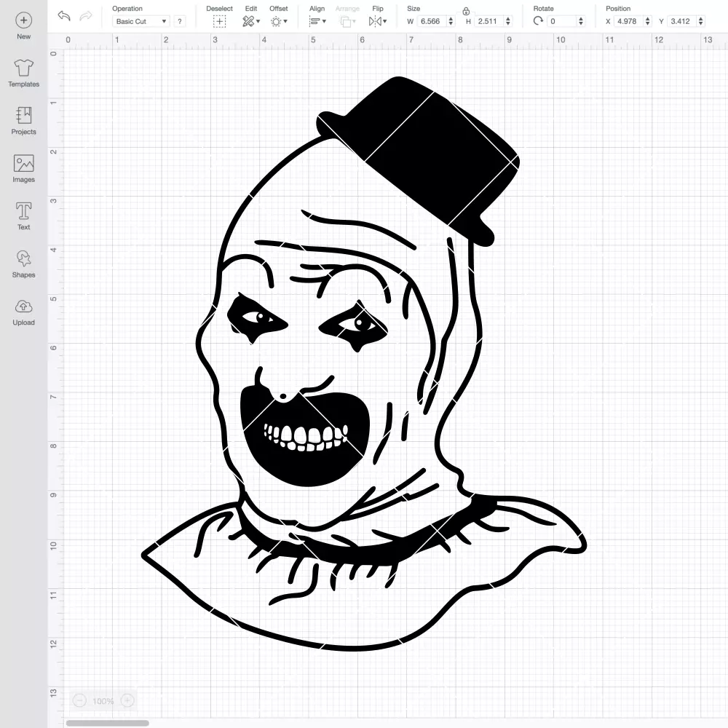Open the Templates panel

tap(24, 74)
